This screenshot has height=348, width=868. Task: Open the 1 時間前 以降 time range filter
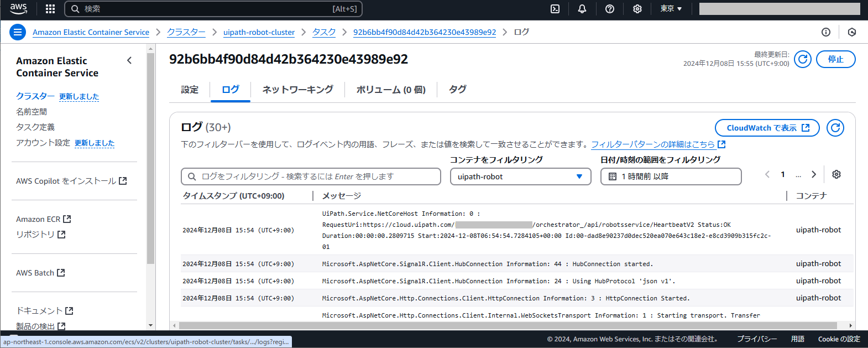click(x=671, y=176)
